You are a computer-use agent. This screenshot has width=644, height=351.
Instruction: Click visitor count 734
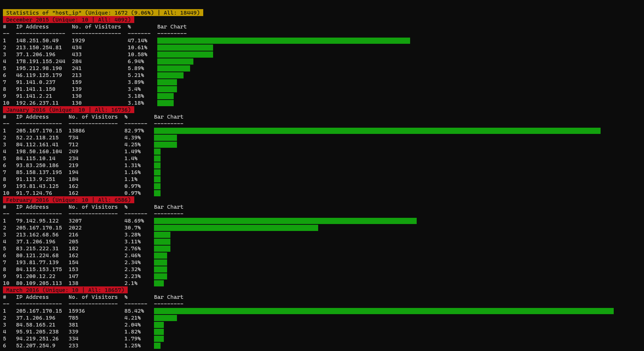point(73,138)
